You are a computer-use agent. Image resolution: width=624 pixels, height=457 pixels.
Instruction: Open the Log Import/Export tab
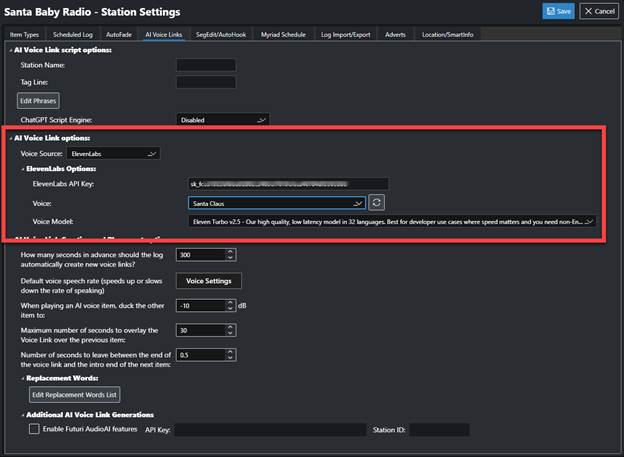[x=345, y=35]
